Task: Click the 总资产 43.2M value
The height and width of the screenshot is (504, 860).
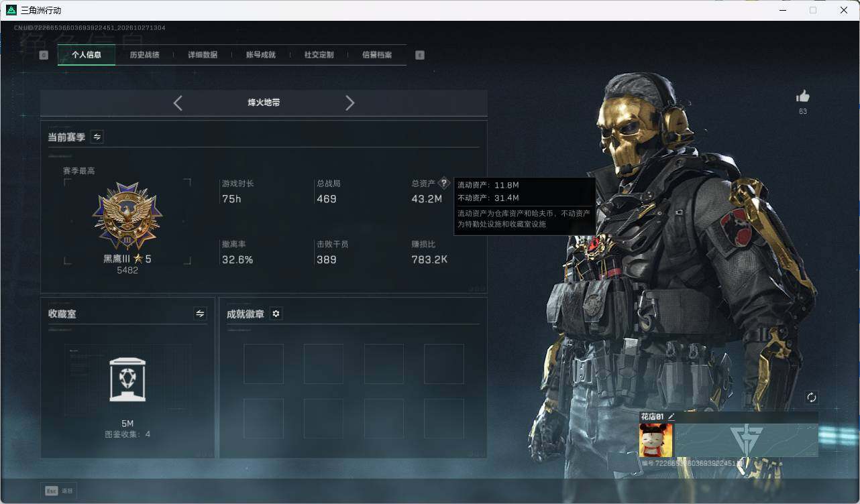Action: 427,199
